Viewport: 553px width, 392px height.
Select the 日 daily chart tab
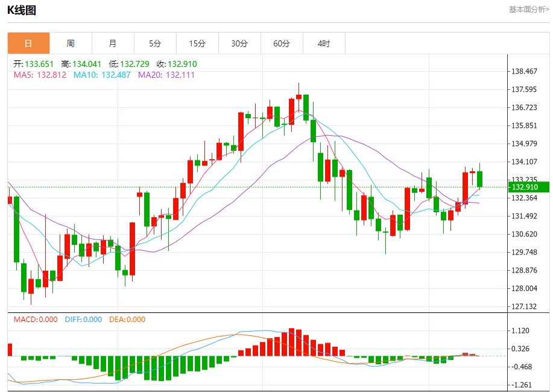[x=28, y=43]
